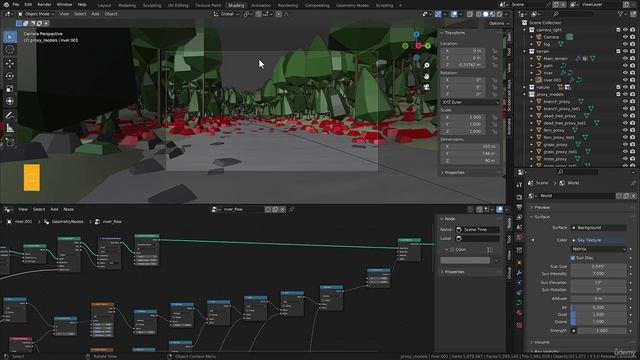Exclude camera_light collection via checkbox
The width and height of the screenshot is (640, 360).
click(x=618, y=30)
